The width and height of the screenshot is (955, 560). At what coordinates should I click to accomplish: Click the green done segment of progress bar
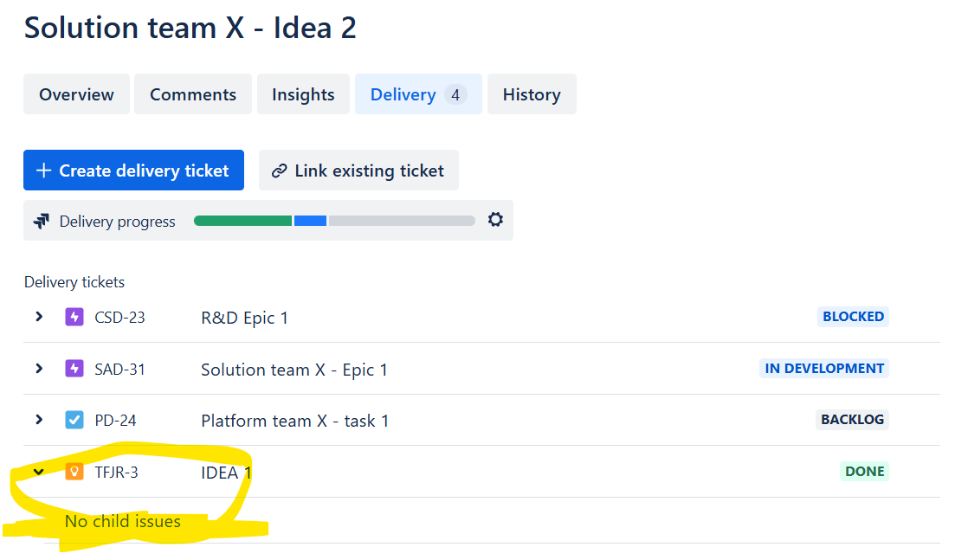(x=243, y=221)
